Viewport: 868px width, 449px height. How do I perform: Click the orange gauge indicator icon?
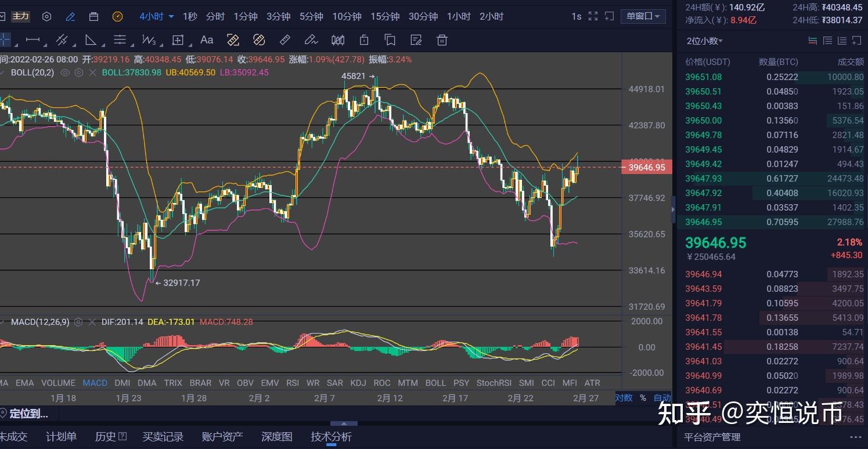tap(118, 16)
